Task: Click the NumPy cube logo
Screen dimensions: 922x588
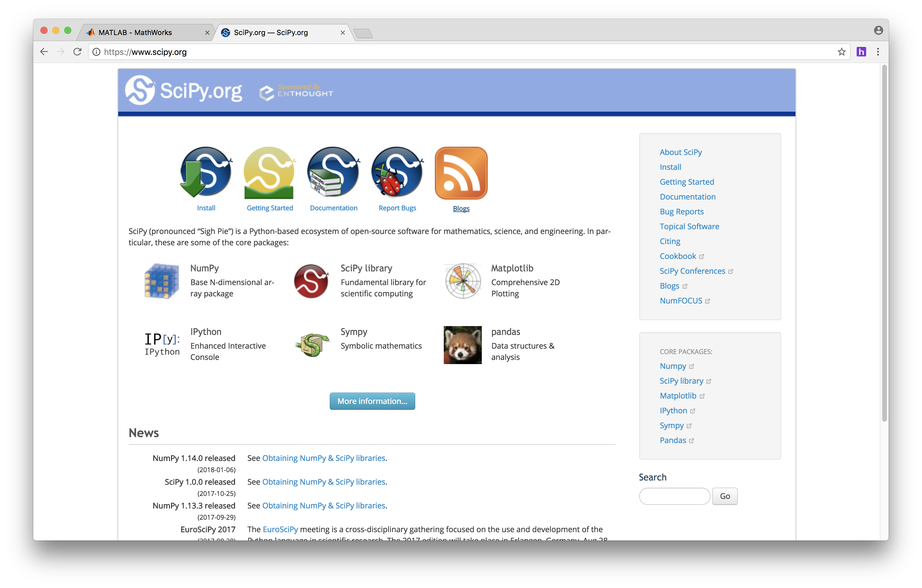Action: click(162, 281)
